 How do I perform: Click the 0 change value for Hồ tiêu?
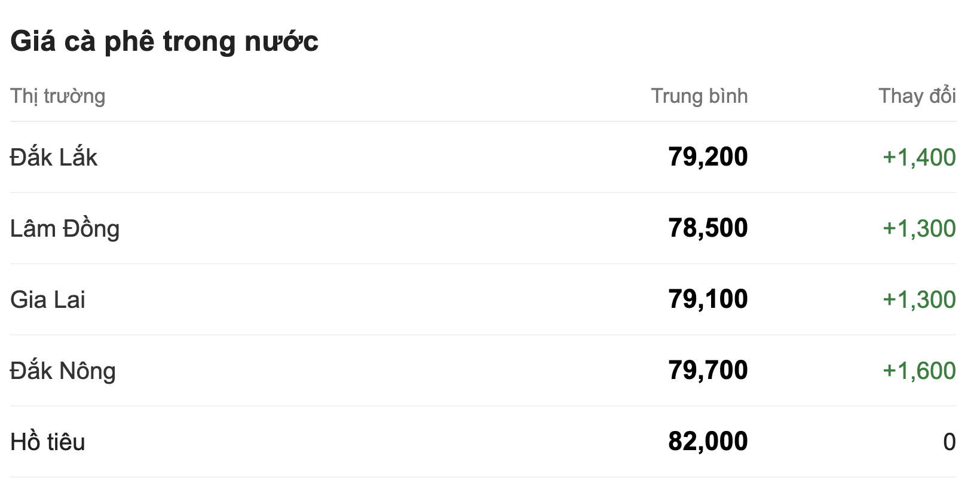[x=949, y=442]
